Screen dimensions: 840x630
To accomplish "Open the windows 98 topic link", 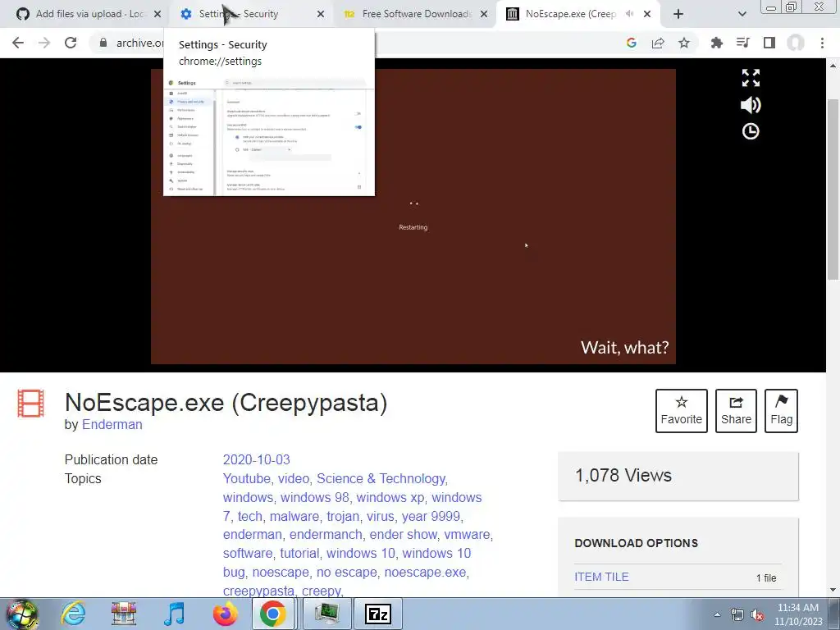I will [315, 497].
